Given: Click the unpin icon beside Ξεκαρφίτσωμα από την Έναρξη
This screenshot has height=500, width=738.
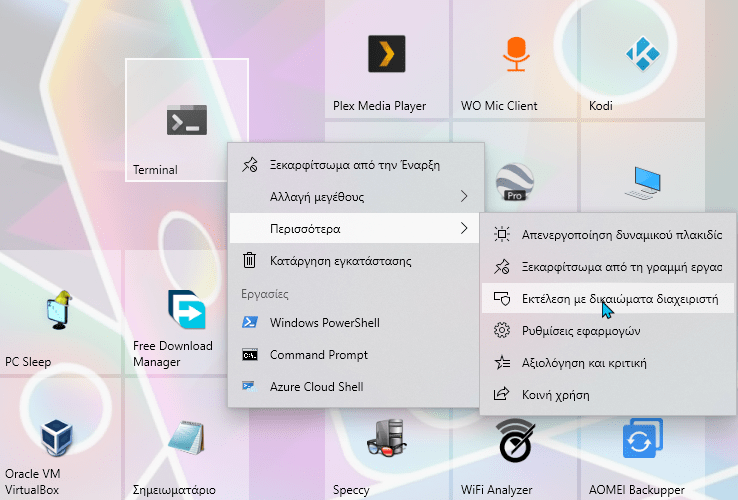Looking at the screenshot, I should coord(249,165).
